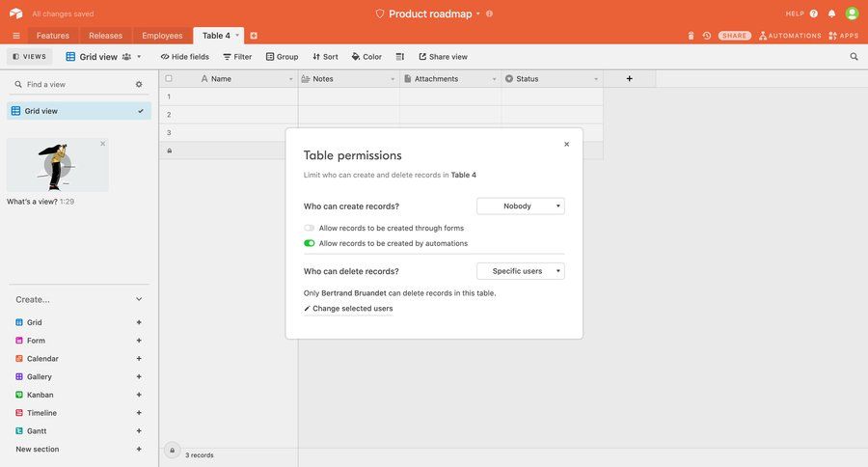The height and width of the screenshot is (467, 868).
Task: Toggle allow records created through forms
Action: tap(309, 228)
